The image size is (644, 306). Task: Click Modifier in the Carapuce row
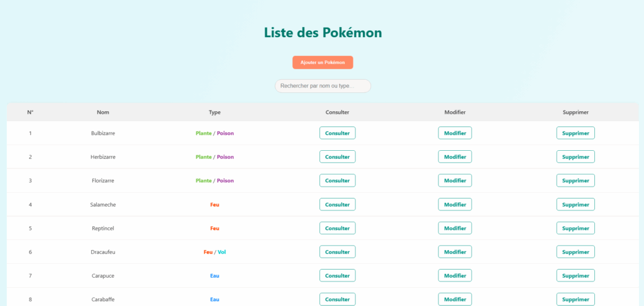455,276
